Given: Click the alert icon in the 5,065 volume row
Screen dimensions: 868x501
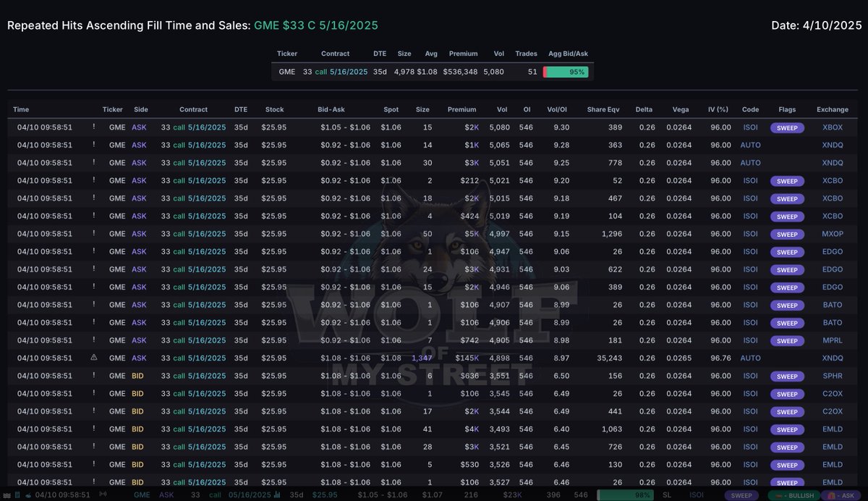Looking at the screenshot, I should 93,145.
